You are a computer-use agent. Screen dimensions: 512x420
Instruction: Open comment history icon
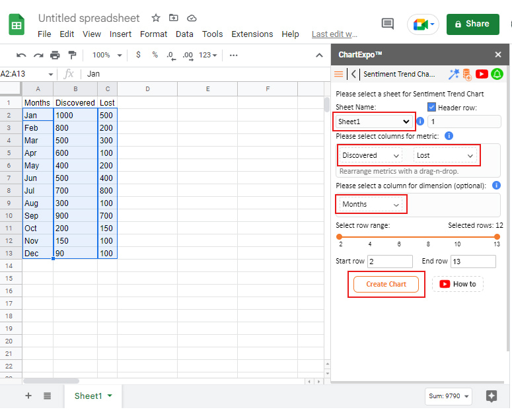[388, 24]
